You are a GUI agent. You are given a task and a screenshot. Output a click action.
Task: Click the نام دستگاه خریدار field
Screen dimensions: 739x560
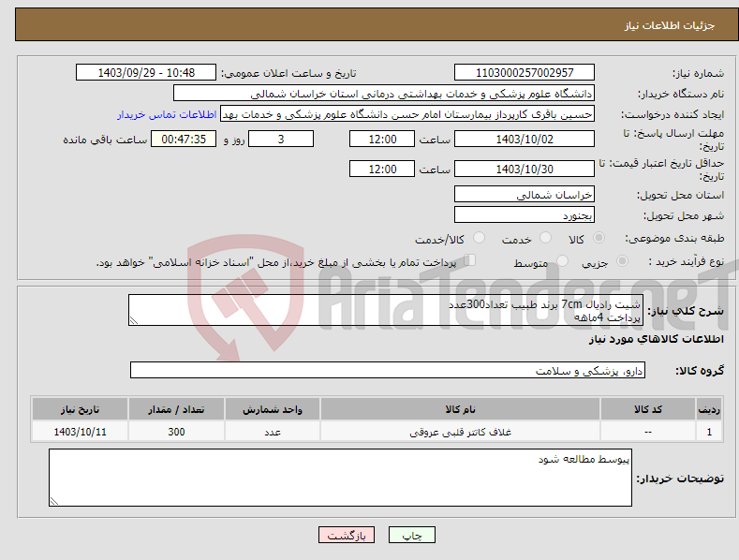(384, 93)
